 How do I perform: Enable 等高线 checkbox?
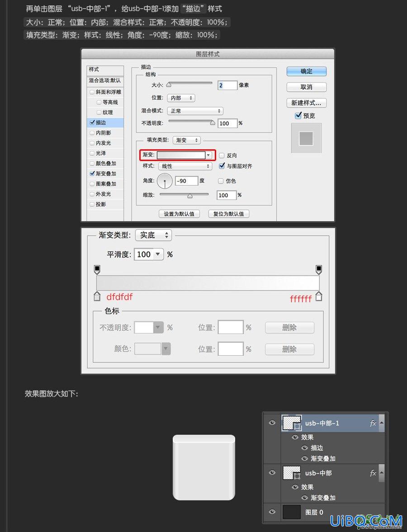(99, 102)
